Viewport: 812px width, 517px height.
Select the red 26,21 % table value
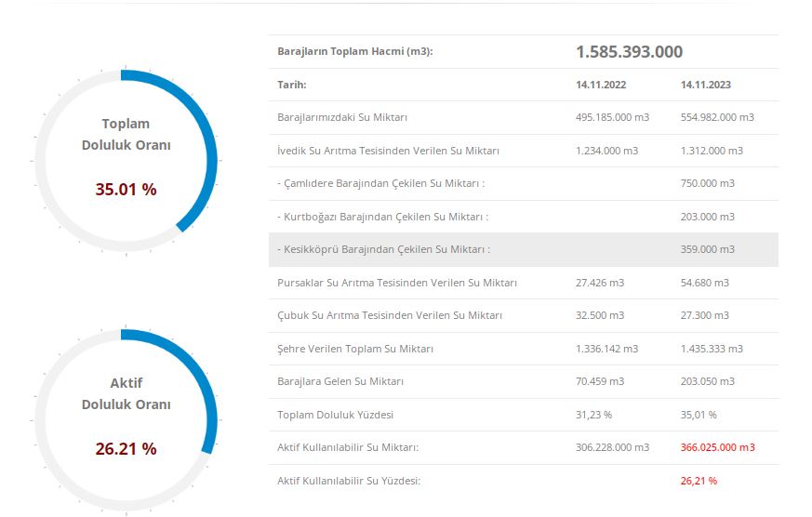click(x=699, y=481)
